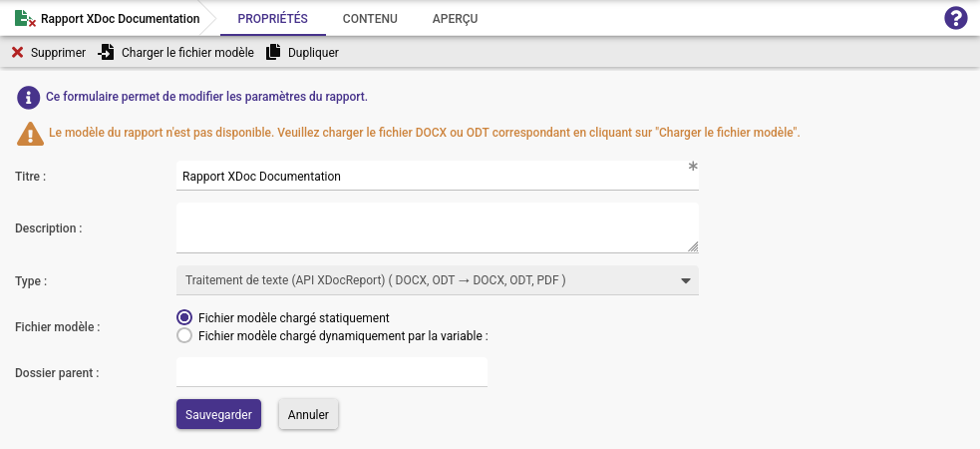This screenshot has height=449, width=980.
Task: Click the 'Dossier parent :' label
Action: coord(57,373)
